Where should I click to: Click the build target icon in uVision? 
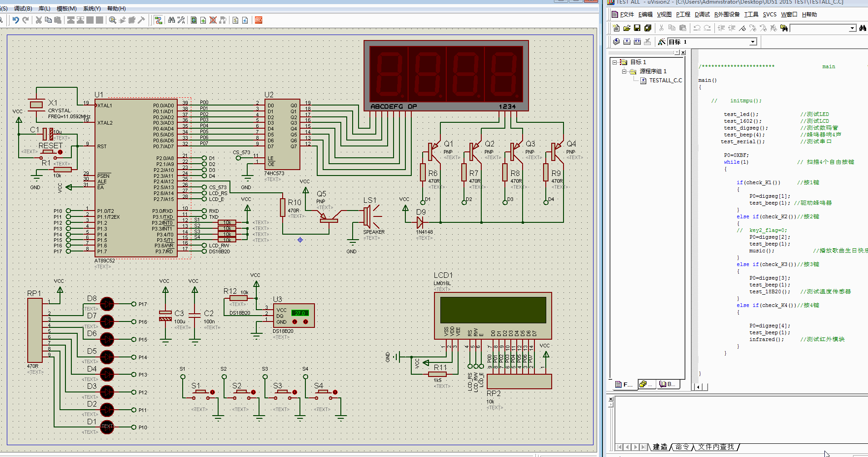(627, 42)
